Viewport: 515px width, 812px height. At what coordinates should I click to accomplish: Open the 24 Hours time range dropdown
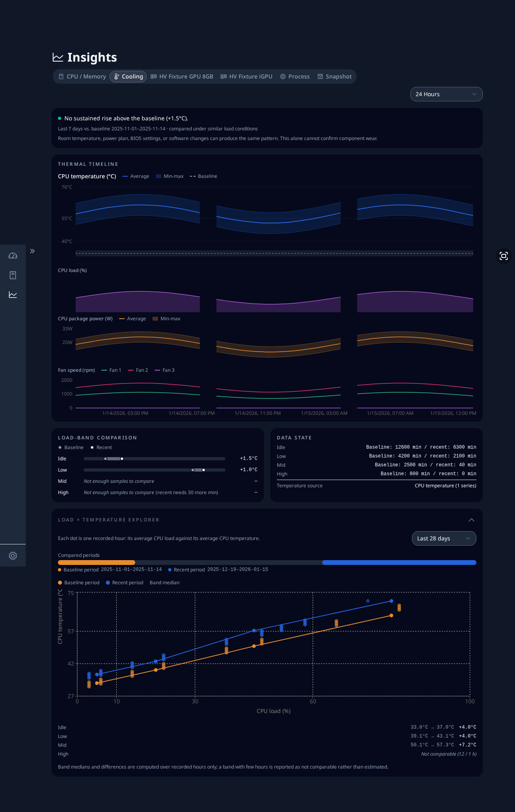click(x=447, y=94)
